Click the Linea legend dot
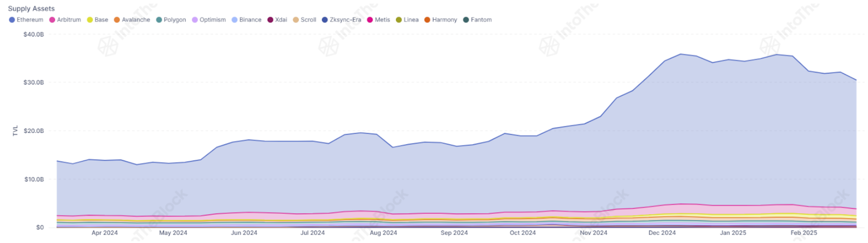Viewport: 868px width, 243px height. pyautogui.click(x=399, y=20)
